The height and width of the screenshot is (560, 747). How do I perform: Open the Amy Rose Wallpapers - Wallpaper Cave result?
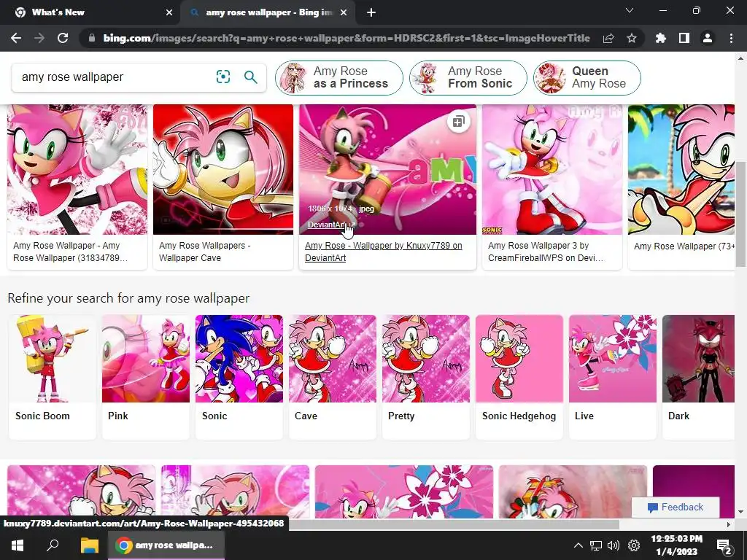[x=204, y=252]
